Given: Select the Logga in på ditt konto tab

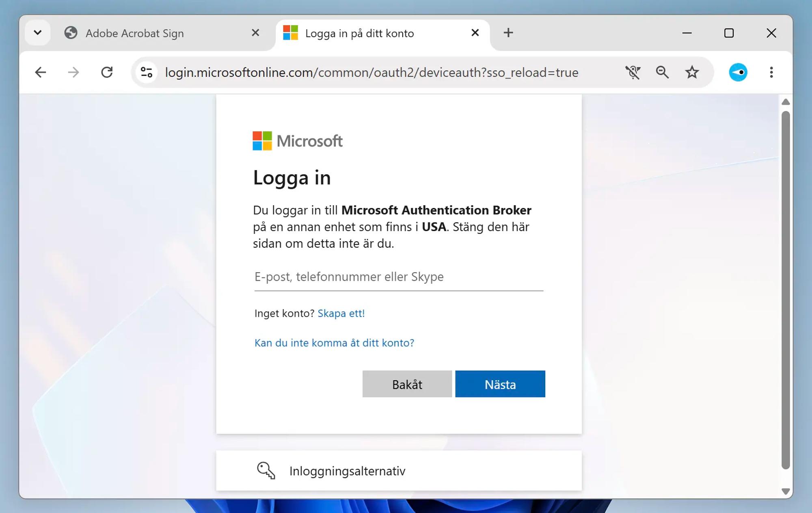Looking at the screenshot, I should (382, 33).
